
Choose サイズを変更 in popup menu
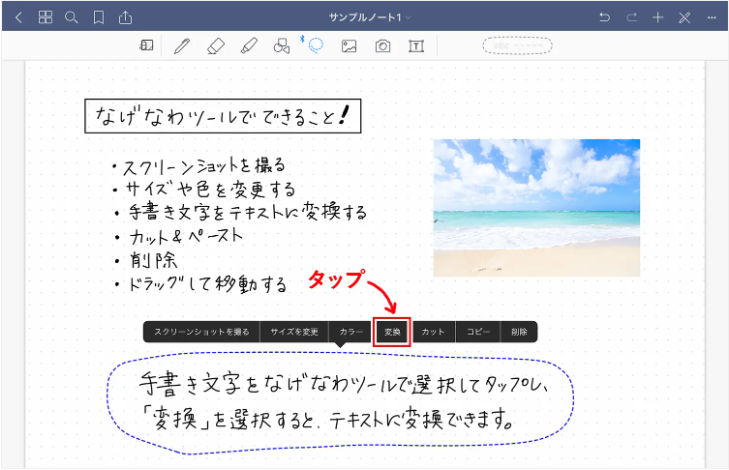pos(294,332)
